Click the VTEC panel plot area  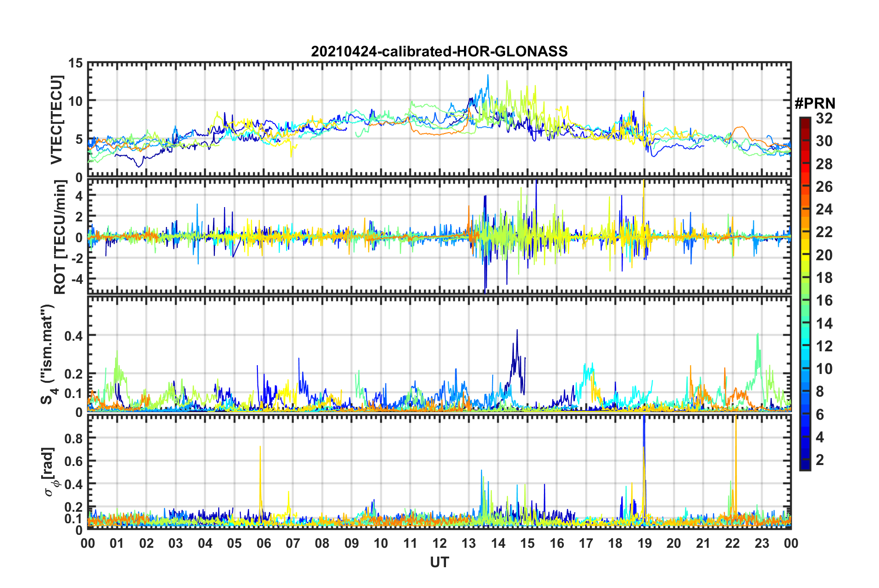click(439, 120)
